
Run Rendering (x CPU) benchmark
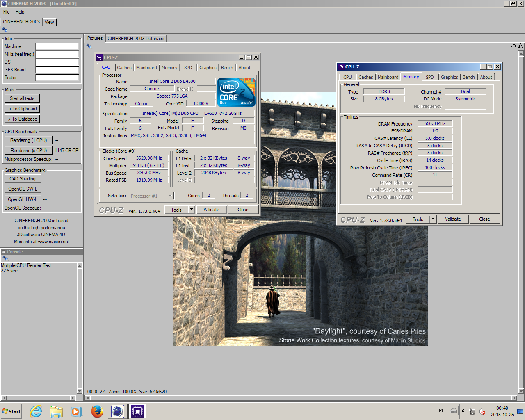29,151
